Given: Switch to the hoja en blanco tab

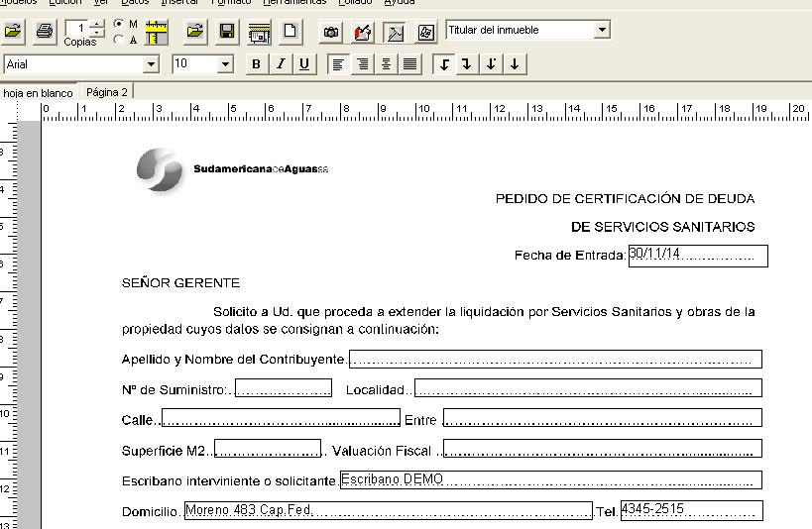Looking at the screenshot, I should (38, 93).
